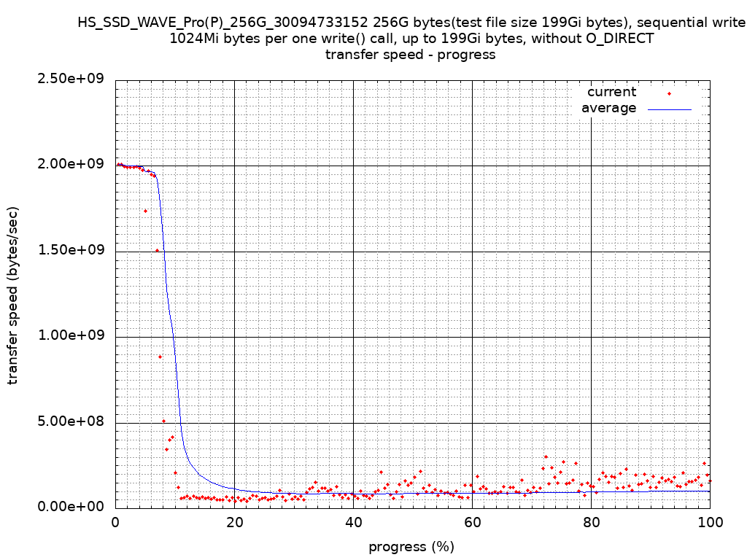
Task: Click the x-axis tick label 20
Action: point(234,522)
